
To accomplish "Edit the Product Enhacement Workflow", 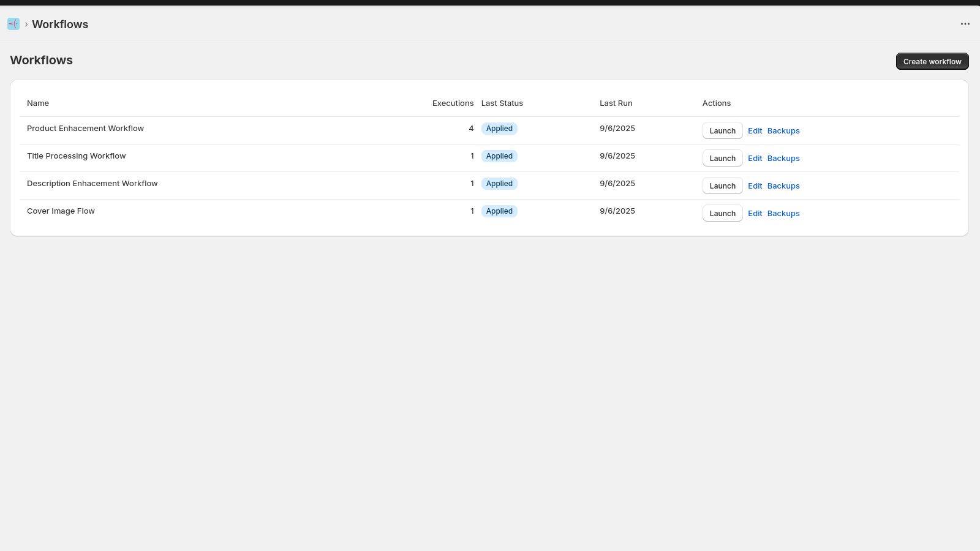I will [x=755, y=130].
